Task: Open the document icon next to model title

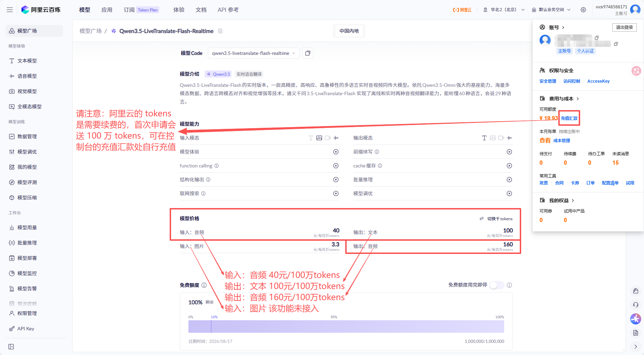Action: tap(220, 31)
